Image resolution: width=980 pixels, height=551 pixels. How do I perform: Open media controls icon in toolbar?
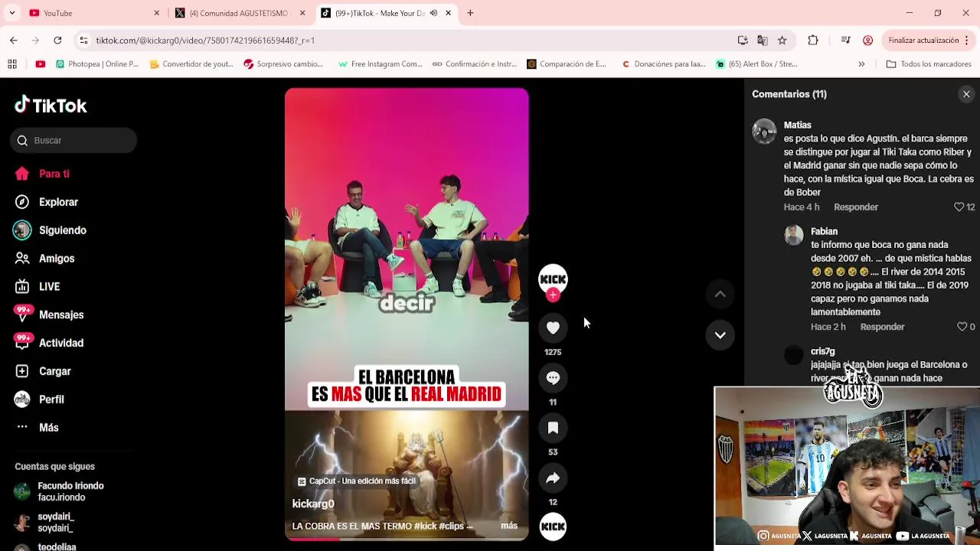pyautogui.click(x=845, y=41)
